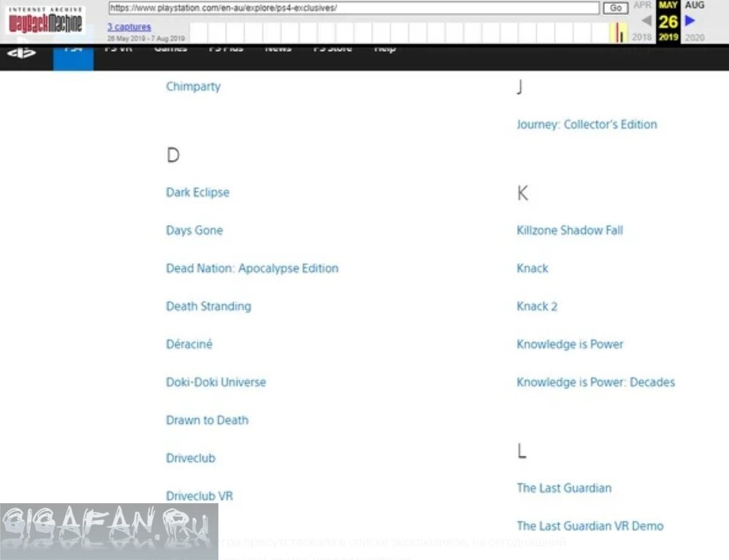Select the AUG month label
Viewport: 729px width, 560px height.
(695, 5)
